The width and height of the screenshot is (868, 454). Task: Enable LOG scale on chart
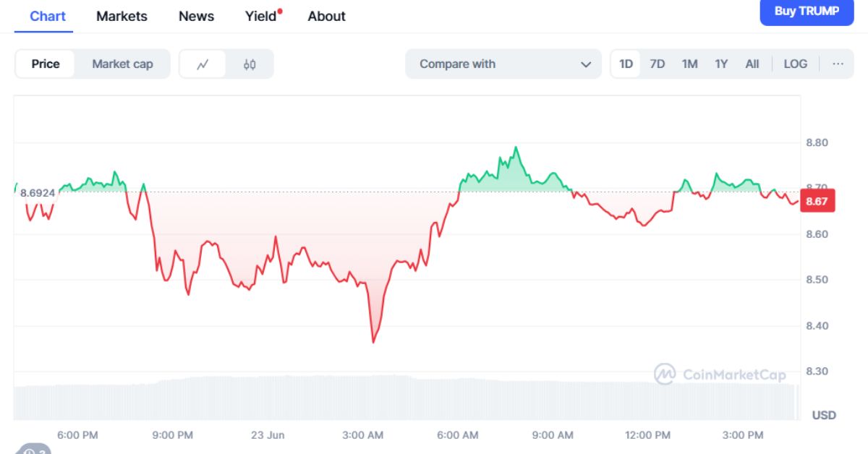pos(795,64)
